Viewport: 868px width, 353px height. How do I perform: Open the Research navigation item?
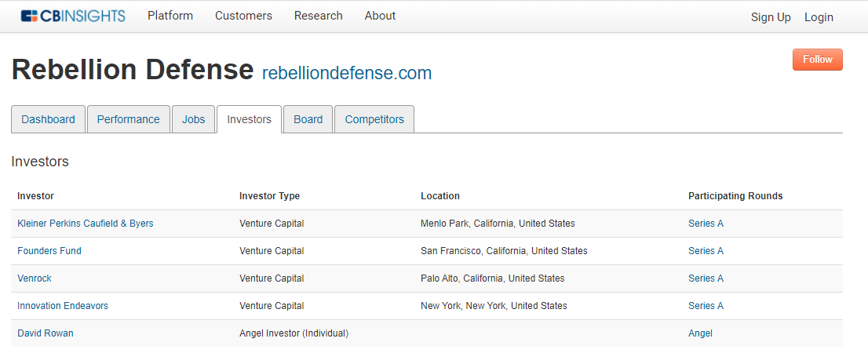click(x=319, y=16)
